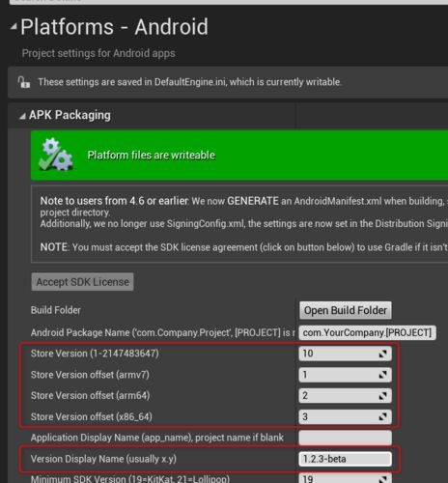
Task: Edit the Android Package Name field
Action: coord(367,332)
